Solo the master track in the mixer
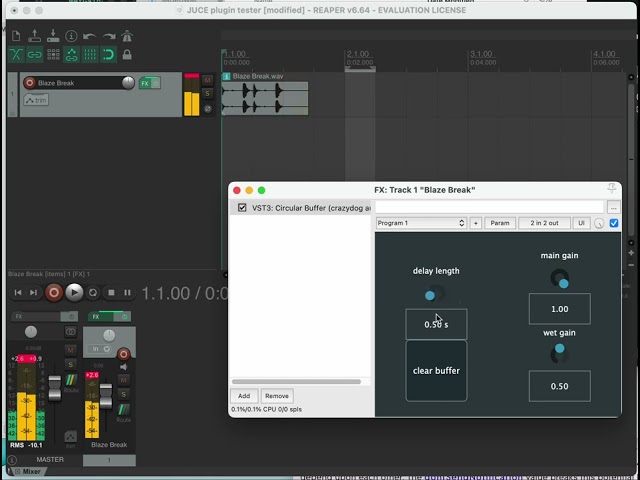 70,364
